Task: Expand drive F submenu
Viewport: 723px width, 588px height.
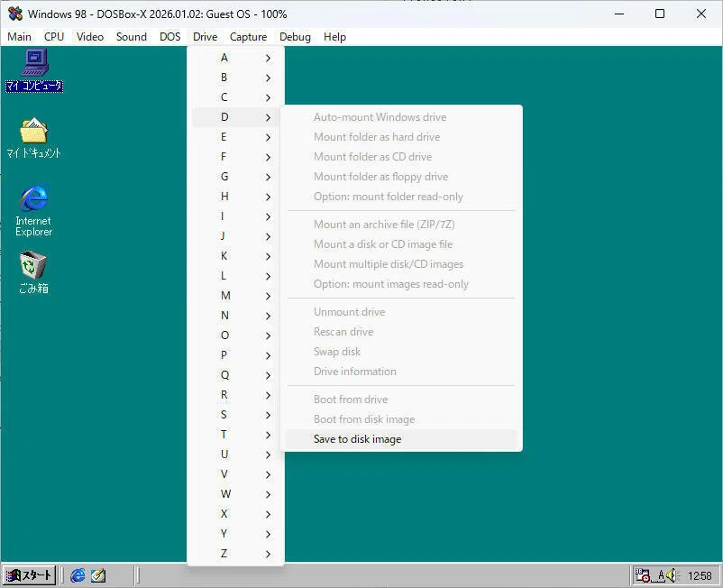Action: [235, 157]
